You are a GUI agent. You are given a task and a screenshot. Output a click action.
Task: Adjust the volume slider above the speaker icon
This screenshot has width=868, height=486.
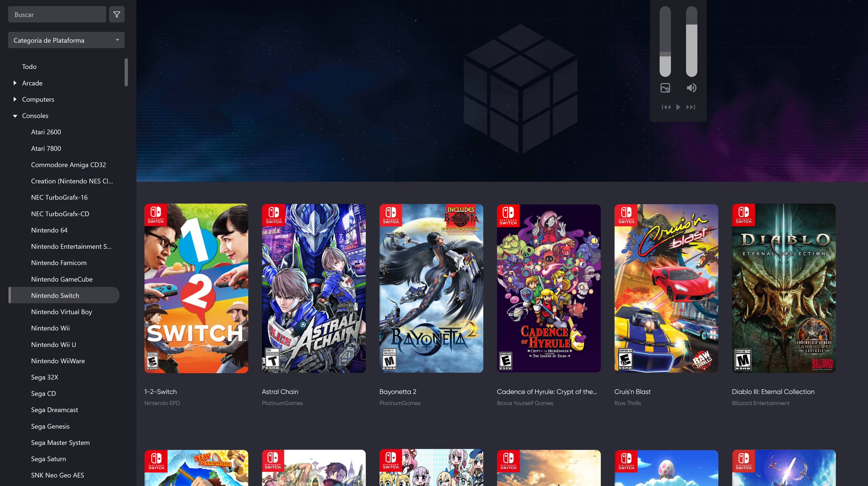point(691,42)
